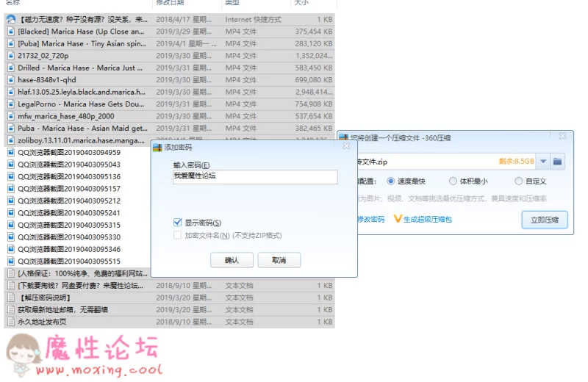588x382 pixels.
Task: Click the icon of [Puba] Marica Hase file
Action: pyautogui.click(x=11, y=43)
